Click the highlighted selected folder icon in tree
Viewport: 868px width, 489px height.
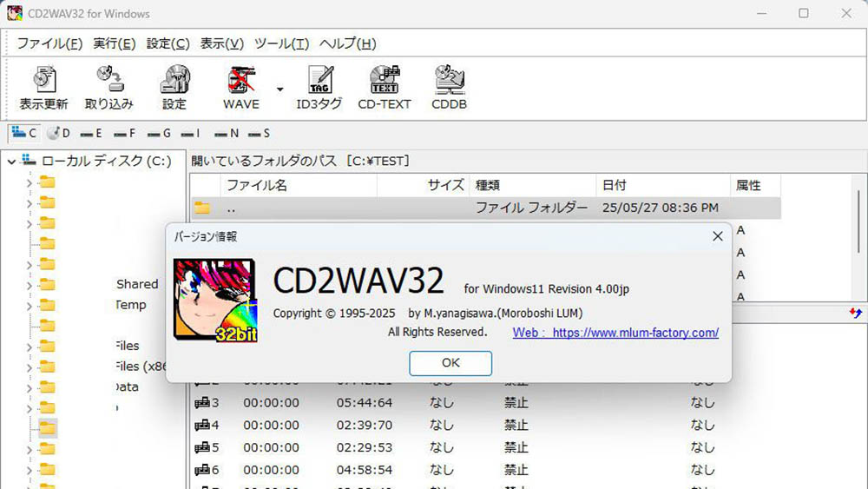[48, 428]
